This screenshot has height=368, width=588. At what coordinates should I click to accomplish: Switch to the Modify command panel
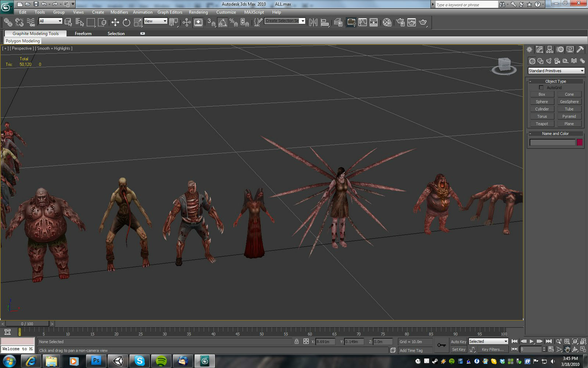[x=539, y=50]
